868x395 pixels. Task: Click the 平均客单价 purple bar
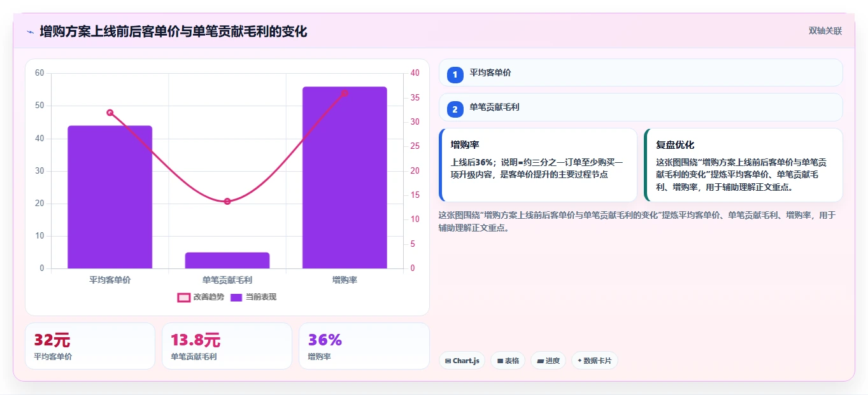110,197
